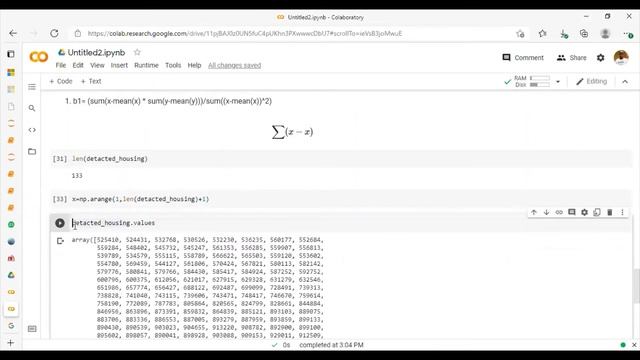Open browser settings and more menu
The height and width of the screenshot is (360, 640).
628,34
